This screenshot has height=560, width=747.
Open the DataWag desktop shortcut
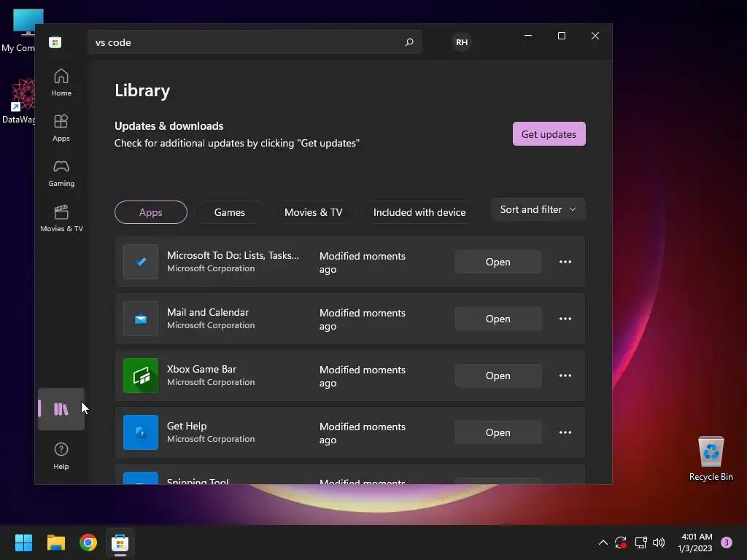click(20, 101)
